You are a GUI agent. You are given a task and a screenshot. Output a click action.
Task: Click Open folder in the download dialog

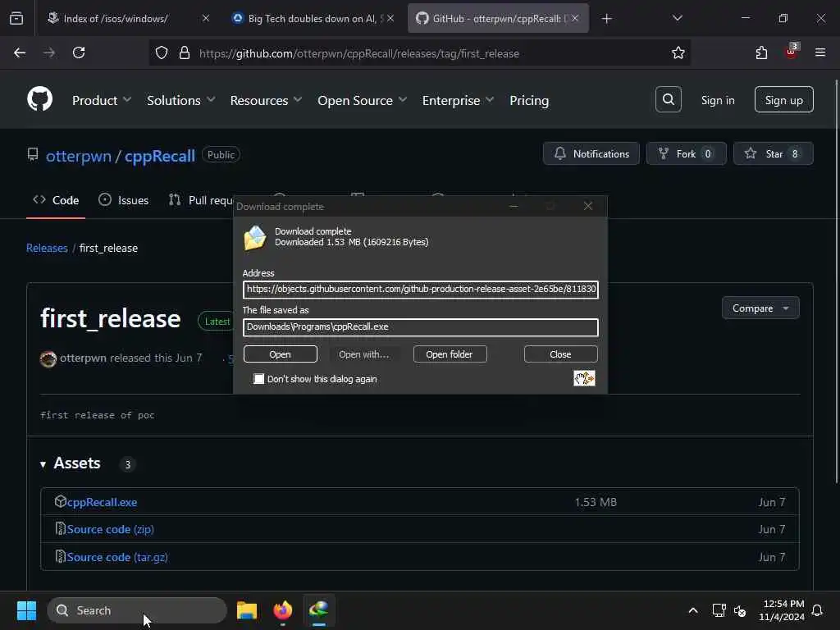pos(450,354)
